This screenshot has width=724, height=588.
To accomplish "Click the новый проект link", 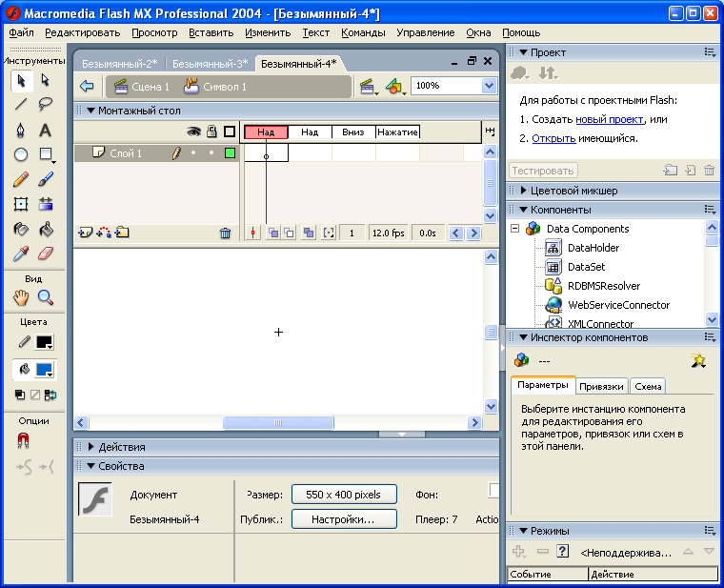I will [610, 119].
